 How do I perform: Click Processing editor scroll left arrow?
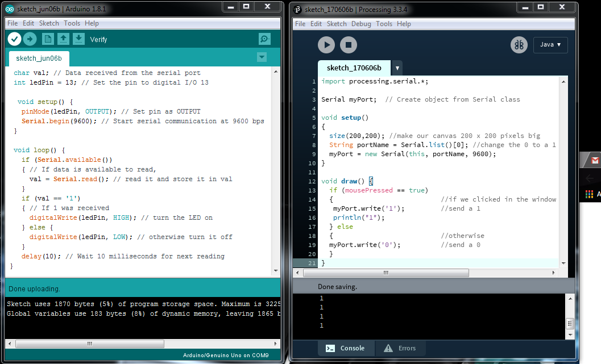tap(297, 273)
